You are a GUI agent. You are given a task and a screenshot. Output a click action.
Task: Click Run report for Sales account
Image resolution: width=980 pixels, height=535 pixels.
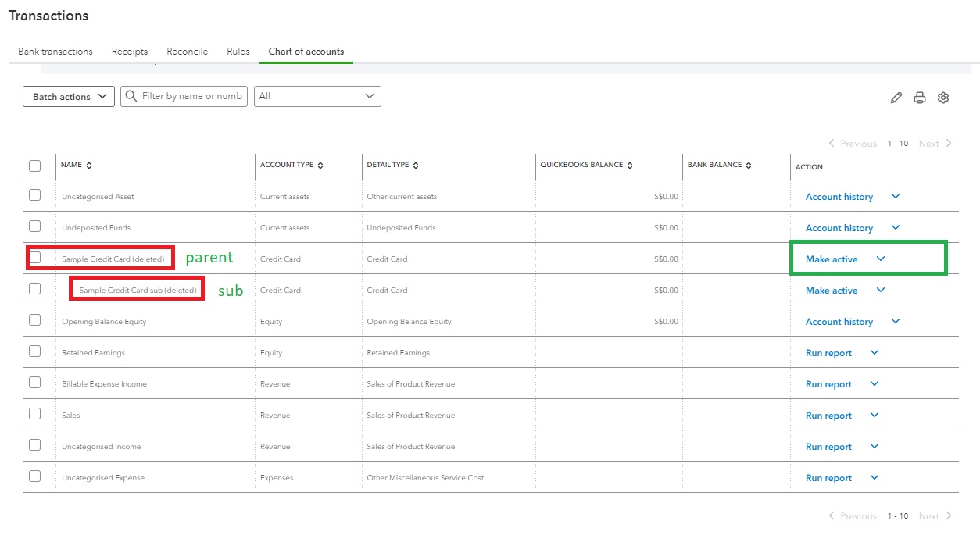(828, 416)
